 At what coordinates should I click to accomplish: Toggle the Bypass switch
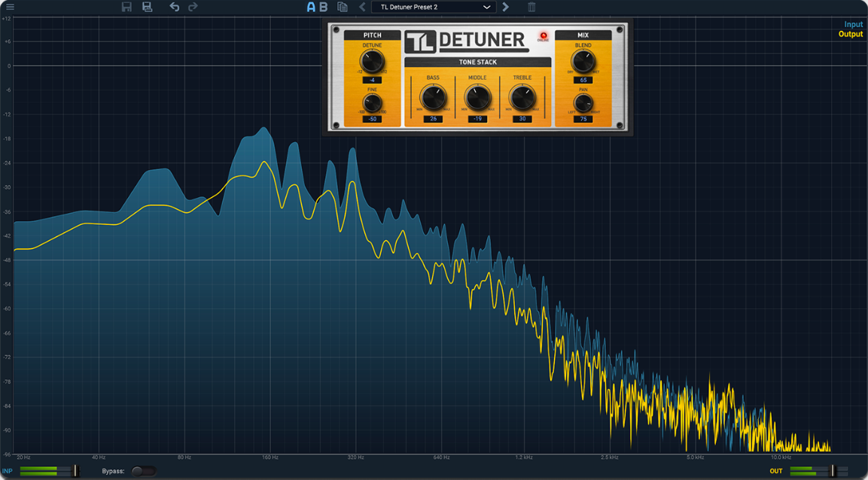144,471
